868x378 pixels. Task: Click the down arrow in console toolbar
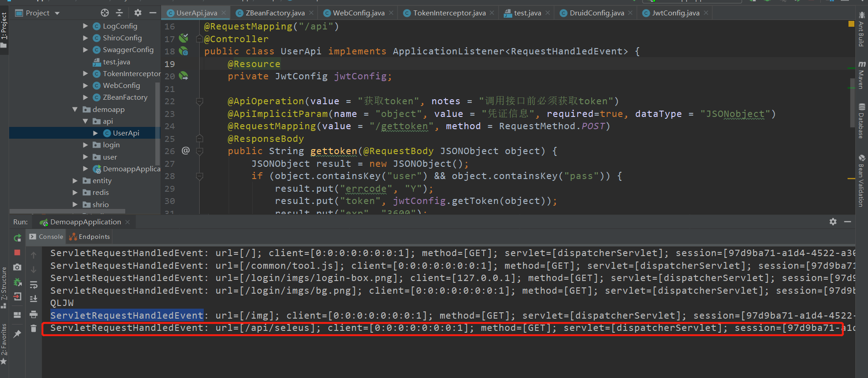click(x=34, y=270)
